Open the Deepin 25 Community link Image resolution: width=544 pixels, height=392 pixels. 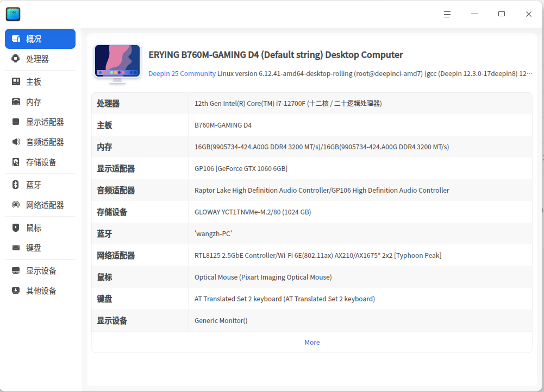click(182, 74)
